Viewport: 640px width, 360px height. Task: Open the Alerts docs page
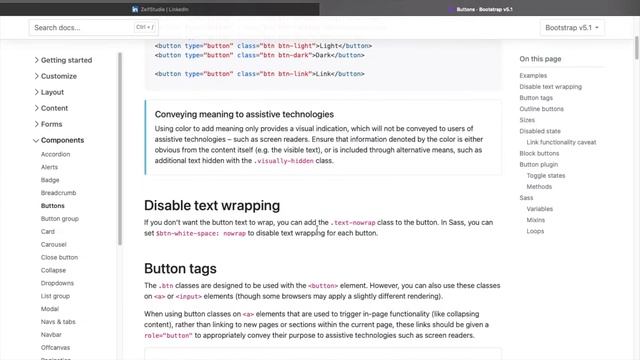[49, 167]
